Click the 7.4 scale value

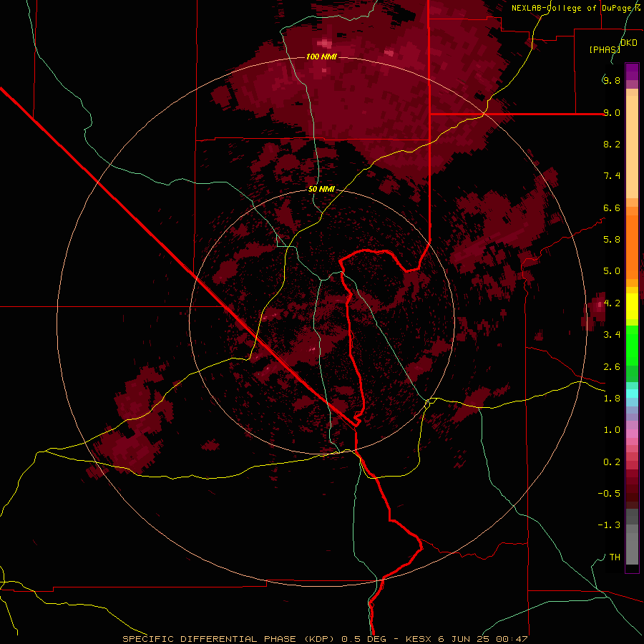click(612, 176)
